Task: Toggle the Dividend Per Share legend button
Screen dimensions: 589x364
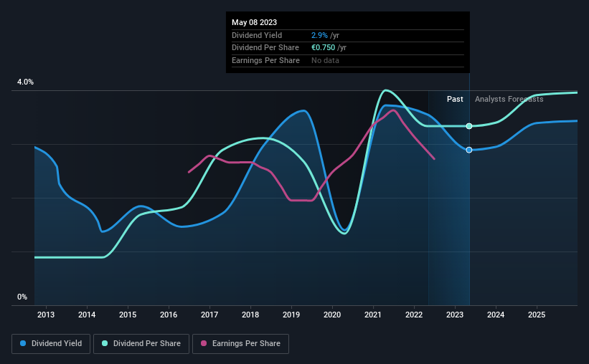Action: point(141,344)
